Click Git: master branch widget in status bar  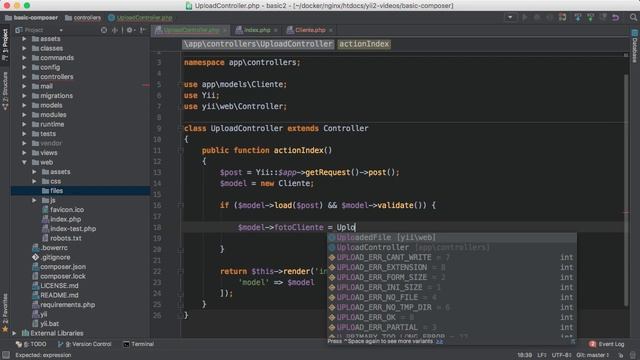[x=593, y=355]
